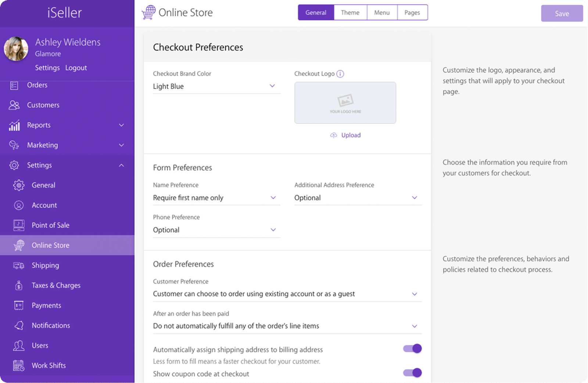This screenshot has width=588, height=383.
Task: Expand the Marketing sidebar chevron
Action: click(121, 145)
